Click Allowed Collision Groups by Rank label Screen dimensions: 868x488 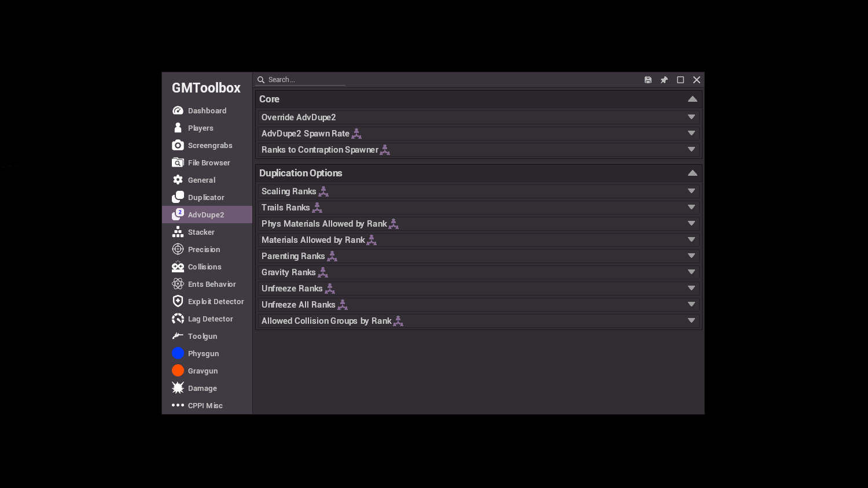326,321
